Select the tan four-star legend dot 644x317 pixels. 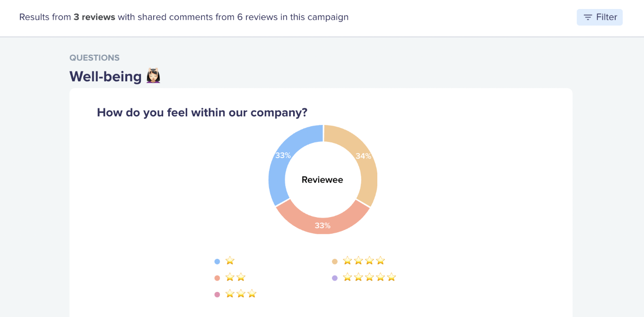tap(335, 261)
